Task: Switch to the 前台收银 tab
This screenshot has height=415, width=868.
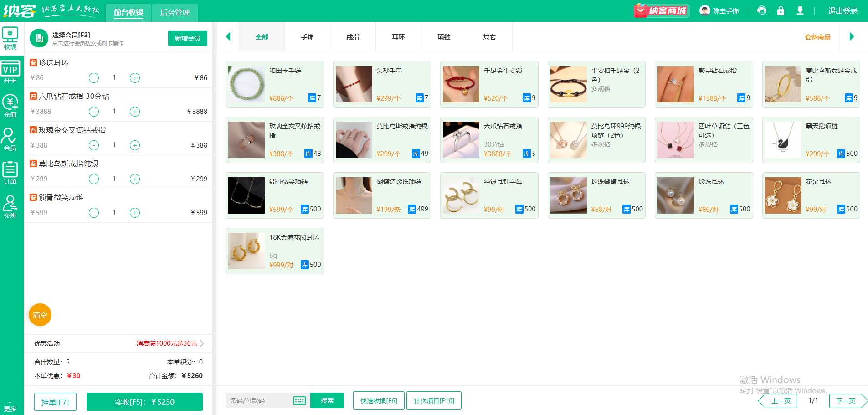Action: [128, 12]
